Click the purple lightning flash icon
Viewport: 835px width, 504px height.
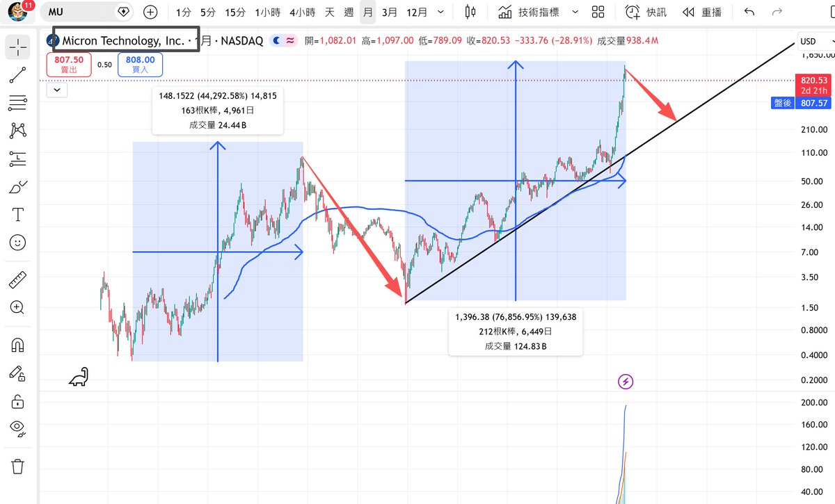coord(626,381)
